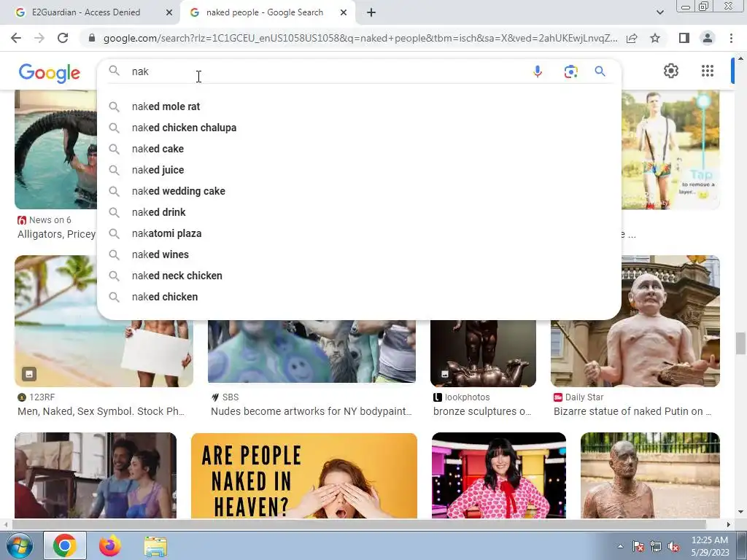The image size is (747, 560).
Task: Open Bizarre statue of naked Putin link
Action: [x=632, y=411]
